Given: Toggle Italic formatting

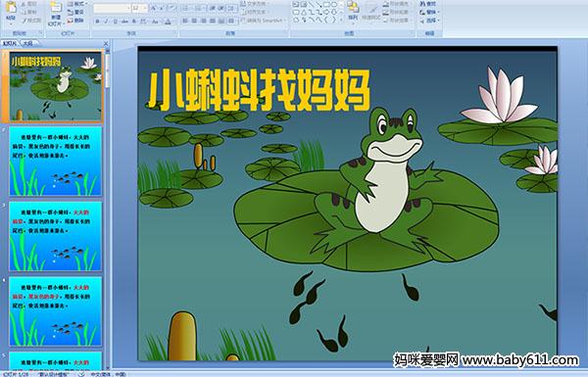Looking at the screenshot, I should click(x=106, y=22).
